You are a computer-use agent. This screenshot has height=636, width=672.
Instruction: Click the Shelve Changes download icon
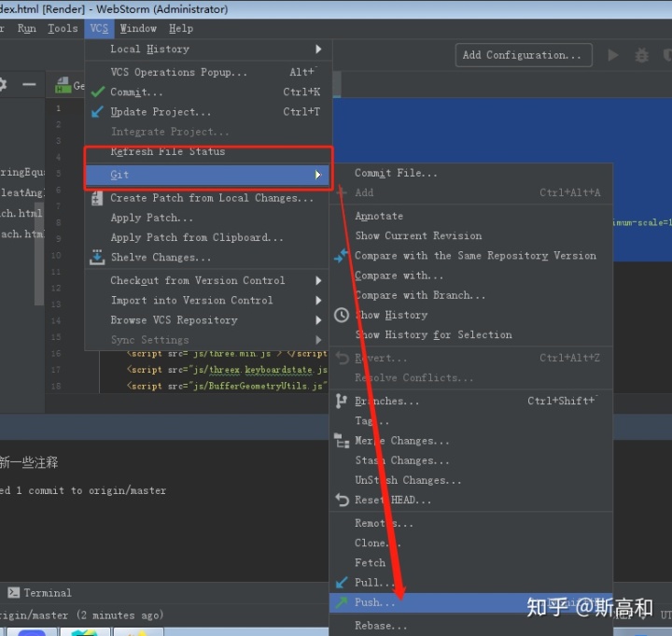click(x=97, y=258)
